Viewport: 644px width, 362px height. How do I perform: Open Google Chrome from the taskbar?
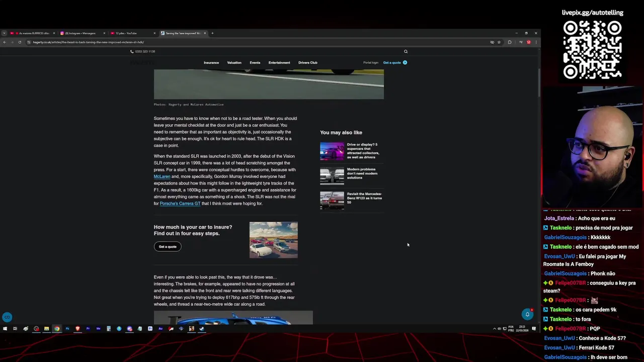pos(57,329)
